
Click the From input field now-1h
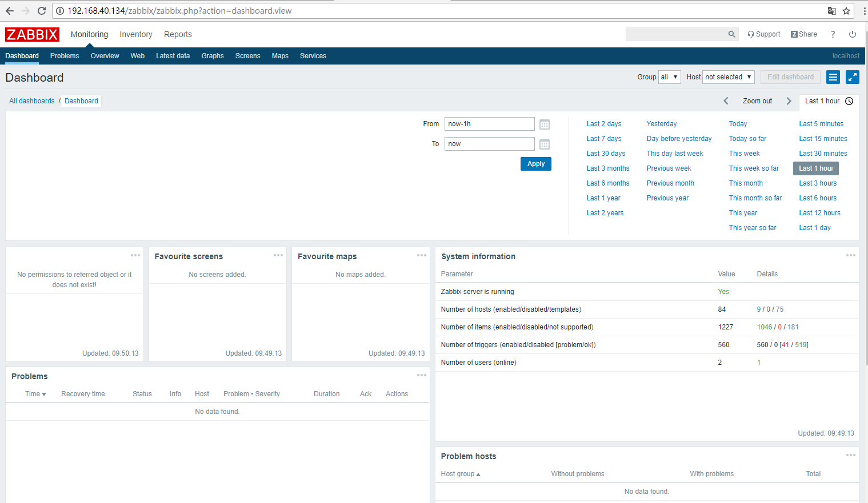point(490,124)
